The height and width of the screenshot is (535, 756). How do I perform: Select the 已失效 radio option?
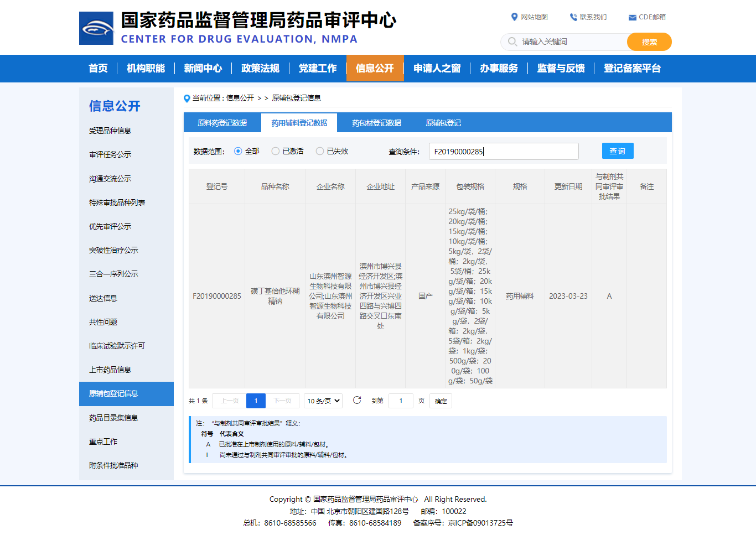point(319,151)
